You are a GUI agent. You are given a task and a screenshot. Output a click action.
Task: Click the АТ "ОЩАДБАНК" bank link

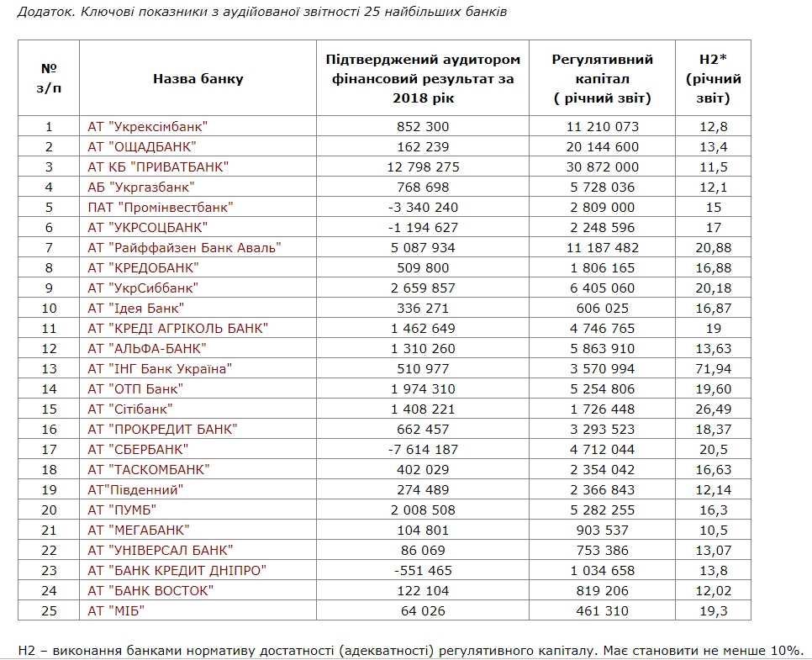[142, 147]
